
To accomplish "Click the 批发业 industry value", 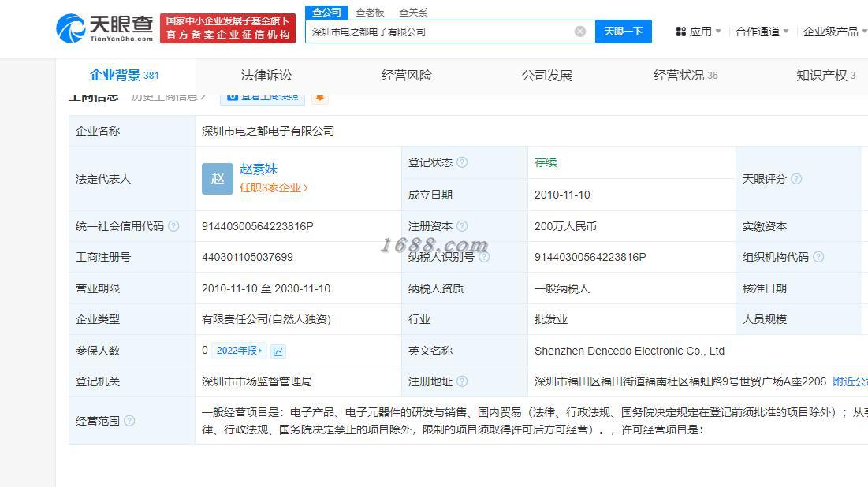I will (x=551, y=319).
